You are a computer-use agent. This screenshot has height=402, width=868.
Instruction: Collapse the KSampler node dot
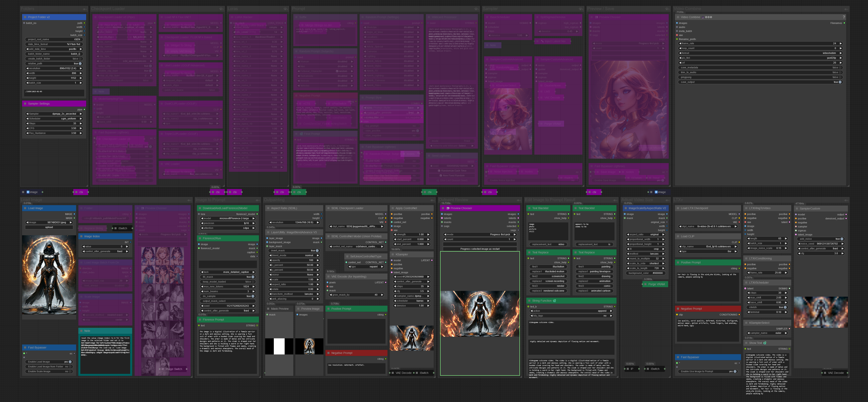click(x=393, y=255)
